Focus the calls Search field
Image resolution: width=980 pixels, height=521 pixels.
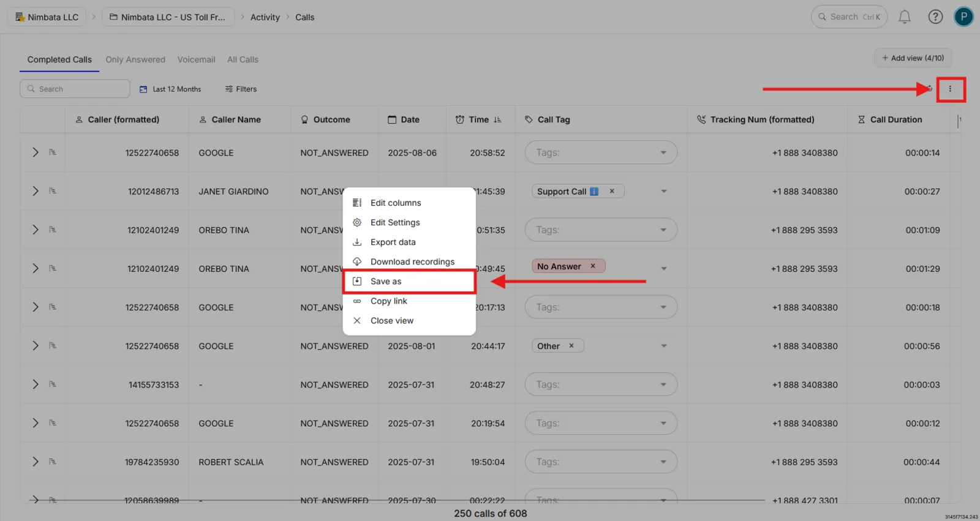pyautogui.click(x=75, y=89)
